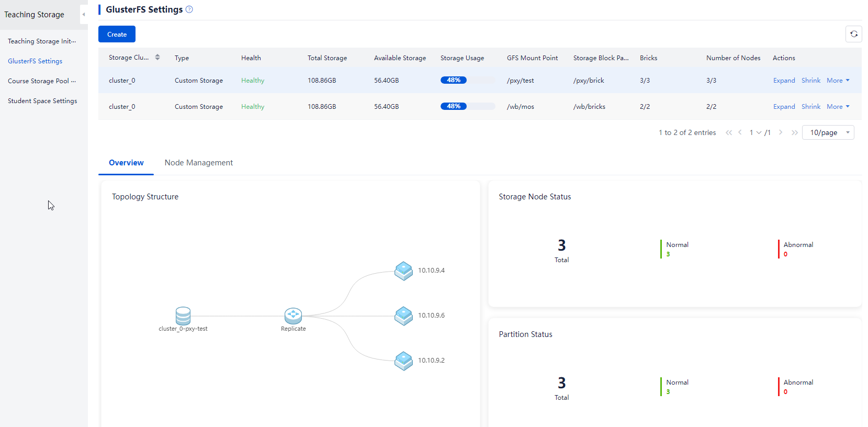The image size is (868, 427).
Task: Click the 10.10.9.6 node label
Action: coord(431,316)
